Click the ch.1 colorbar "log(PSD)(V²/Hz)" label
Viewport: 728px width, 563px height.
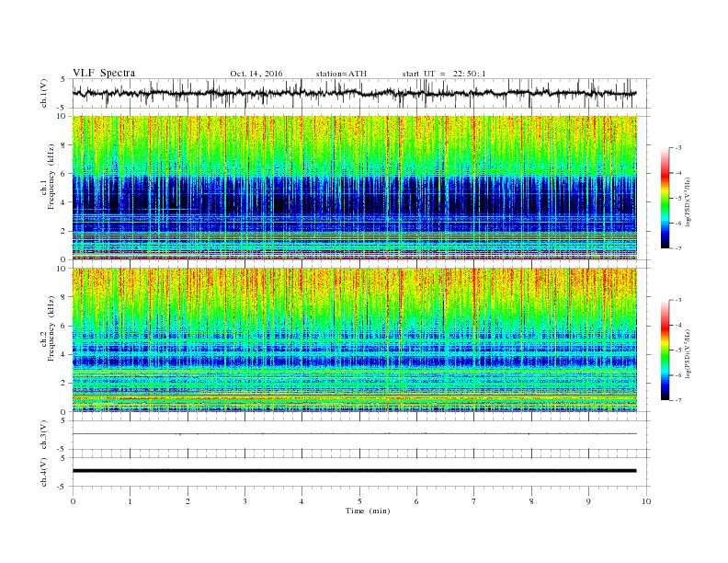point(688,202)
